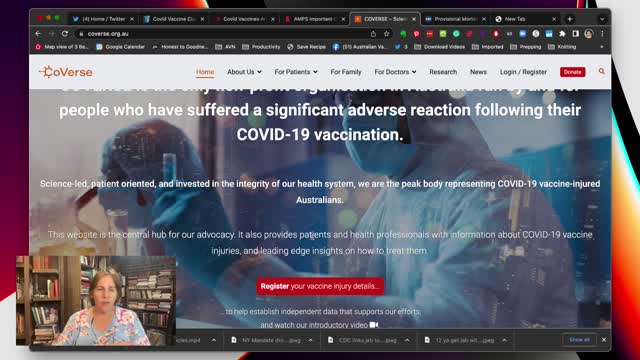Click Register your vaccine injury details button
The image size is (640, 360).
[x=320, y=286]
